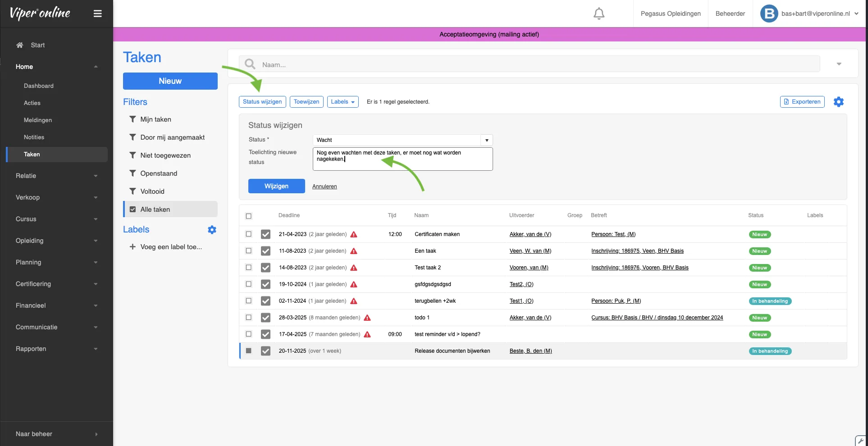Tick the checkbox for 'Test taak 2' row
The height and width of the screenshot is (446, 868).
point(248,268)
